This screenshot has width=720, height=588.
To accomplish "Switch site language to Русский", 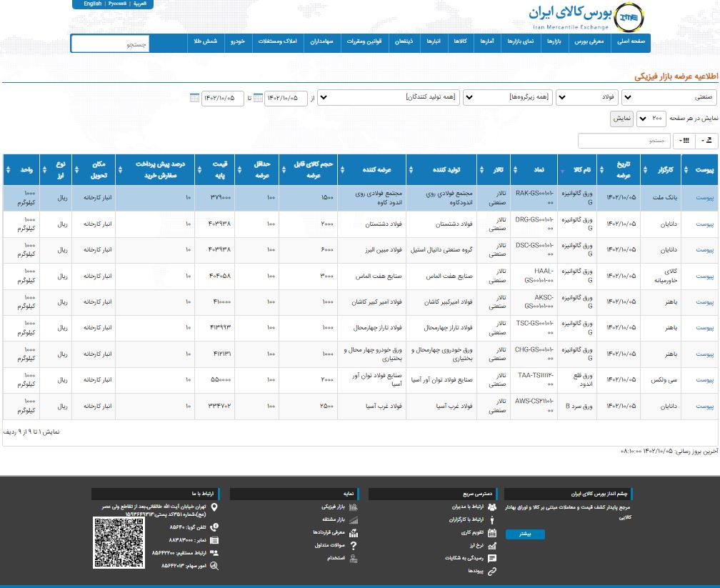I will pyautogui.click(x=117, y=4).
